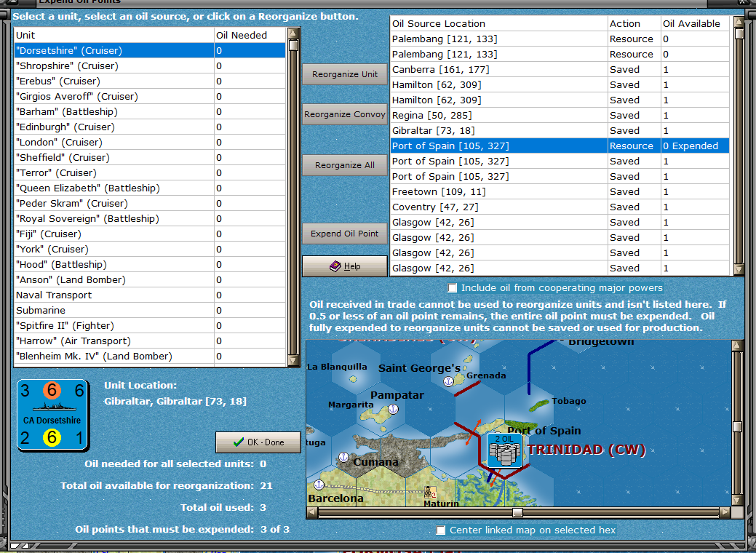756x553 pixels.
Task: Click the Barcelona port anchor icon
Action: click(x=318, y=485)
